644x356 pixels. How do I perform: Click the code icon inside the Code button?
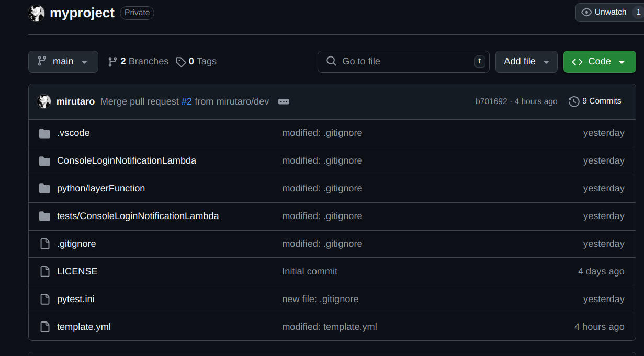(x=577, y=61)
